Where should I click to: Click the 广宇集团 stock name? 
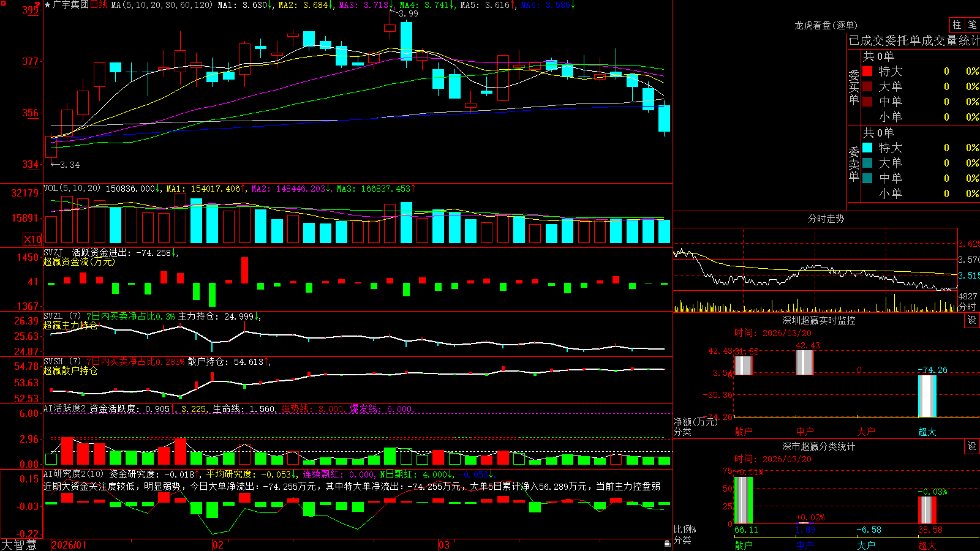pyautogui.click(x=70, y=5)
